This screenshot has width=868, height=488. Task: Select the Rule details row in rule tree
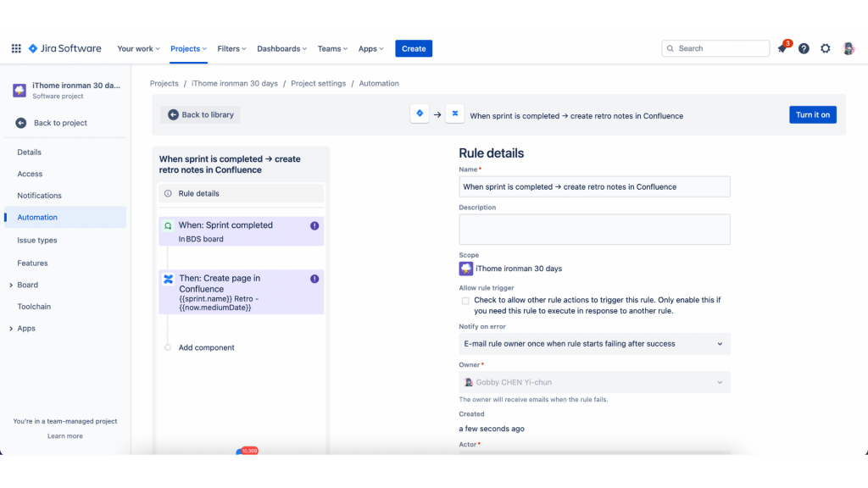pos(242,194)
